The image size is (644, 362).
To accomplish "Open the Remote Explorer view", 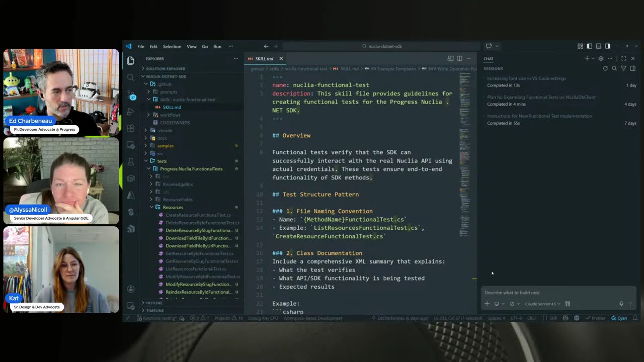I will [x=131, y=145].
